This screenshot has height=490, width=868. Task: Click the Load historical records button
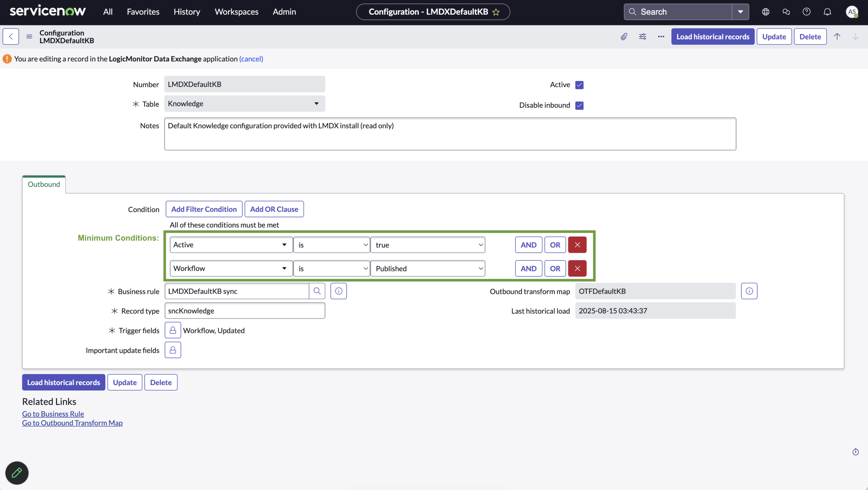[x=712, y=36]
